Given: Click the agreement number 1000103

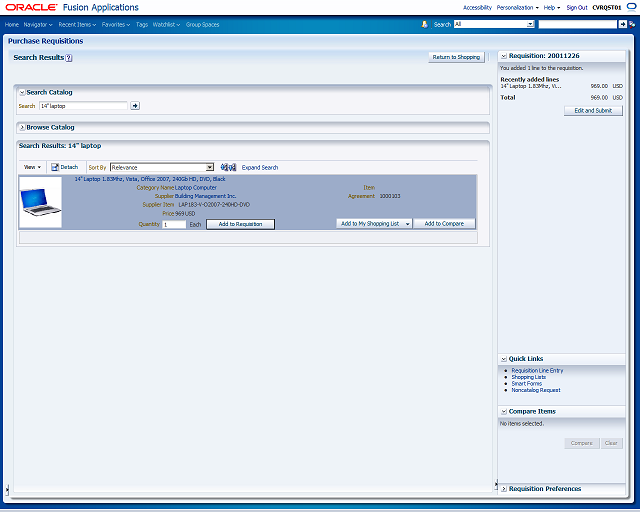Looking at the screenshot, I should point(390,196).
